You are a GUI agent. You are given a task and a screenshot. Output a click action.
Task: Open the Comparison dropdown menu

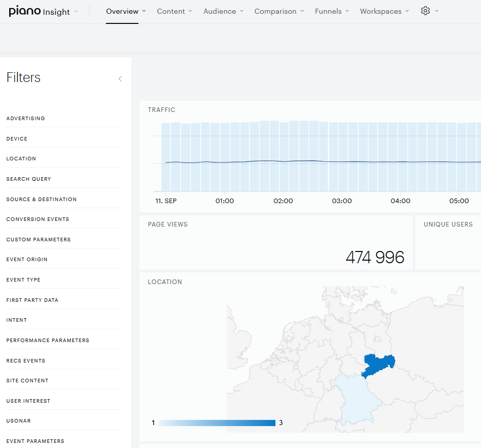(x=279, y=11)
